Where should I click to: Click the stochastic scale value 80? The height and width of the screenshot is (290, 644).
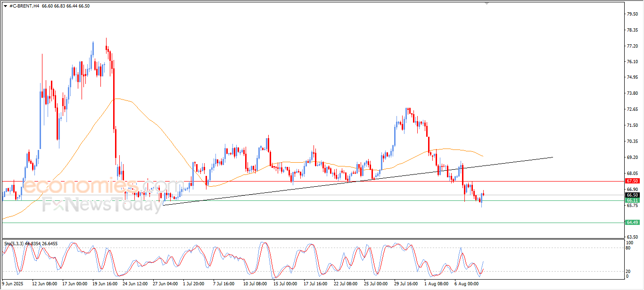[x=628, y=248]
